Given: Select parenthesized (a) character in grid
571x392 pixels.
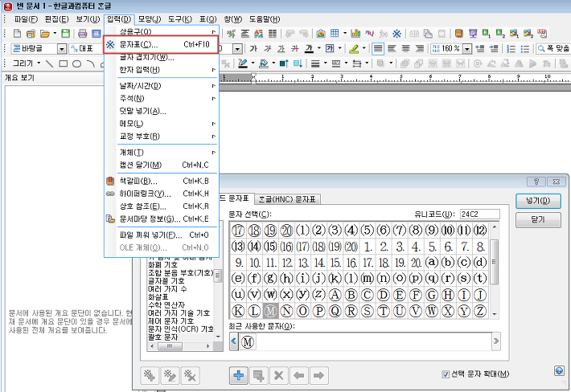Looking at the screenshot, I should pyautogui.click(x=432, y=262).
